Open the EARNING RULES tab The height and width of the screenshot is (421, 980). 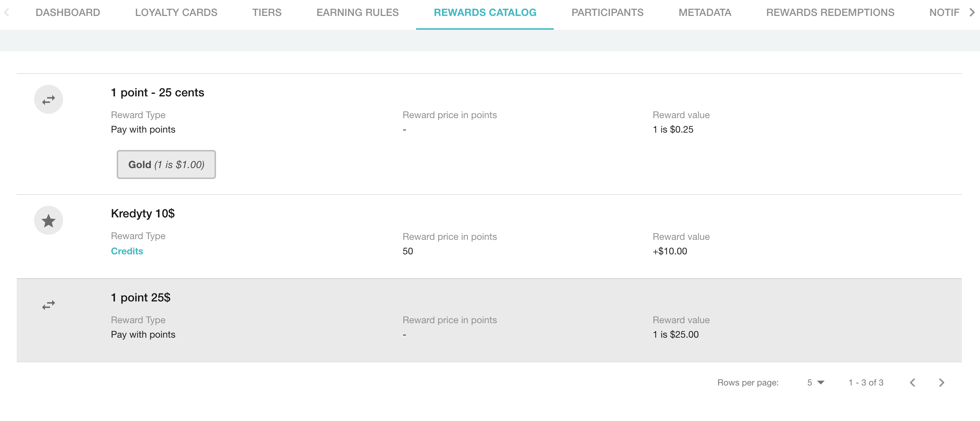[x=357, y=12]
